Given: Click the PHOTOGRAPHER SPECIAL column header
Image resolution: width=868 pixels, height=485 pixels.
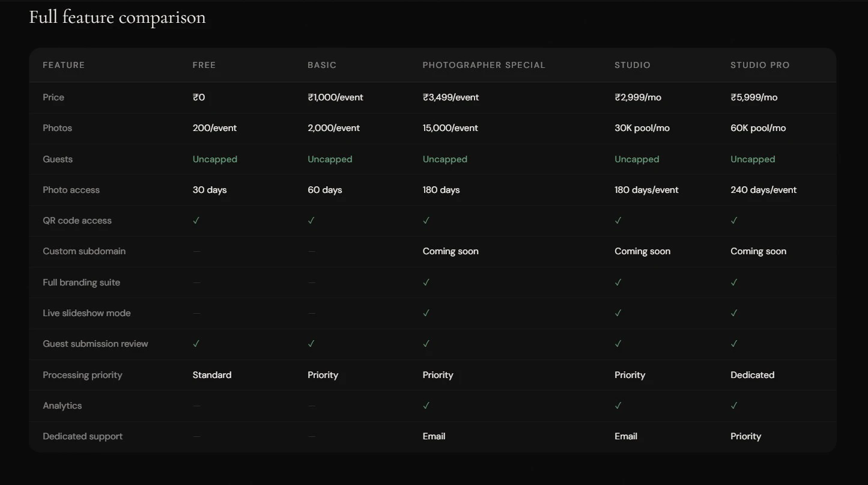Looking at the screenshot, I should pos(484,65).
